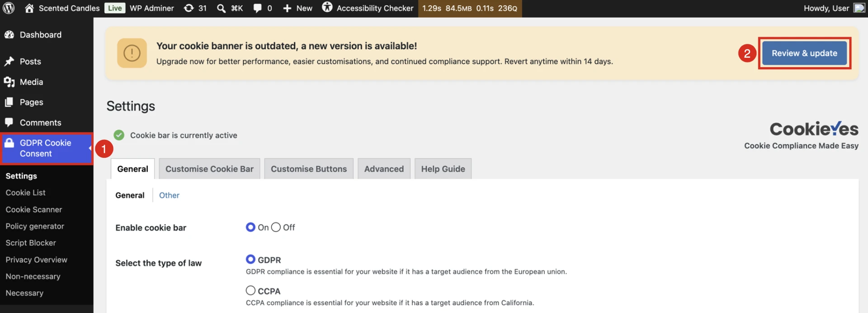Click the updates icon showing 31
This screenshot has width=868, height=313.
(189, 8)
